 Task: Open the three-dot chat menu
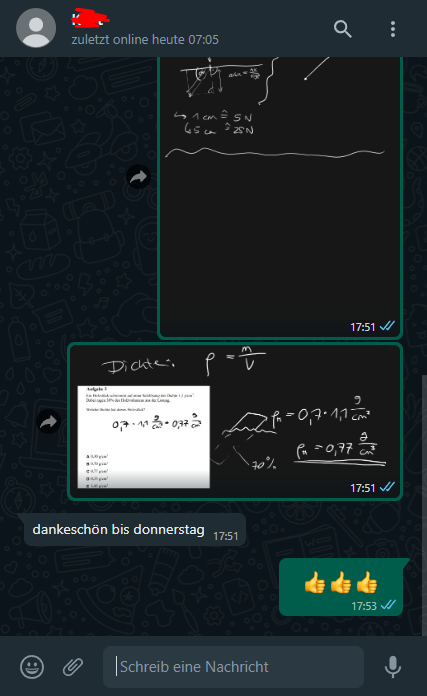pyautogui.click(x=393, y=29)
